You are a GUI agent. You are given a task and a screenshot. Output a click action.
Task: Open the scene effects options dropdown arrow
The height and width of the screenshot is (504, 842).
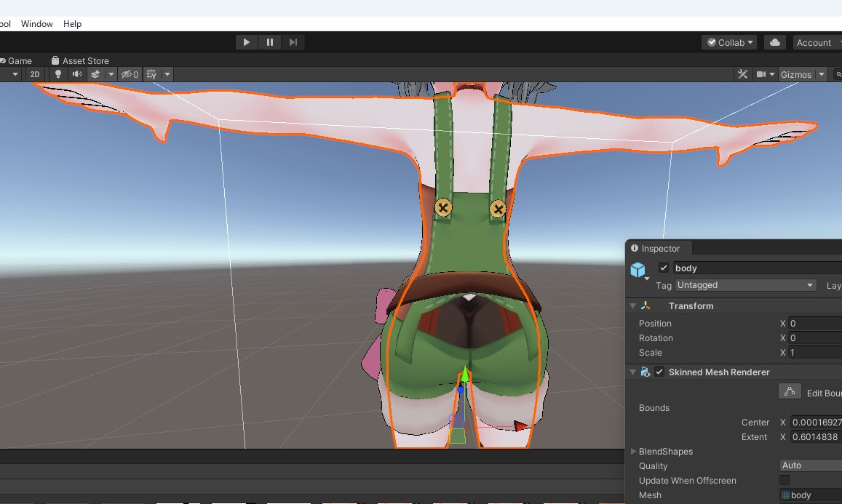(111, 74)
